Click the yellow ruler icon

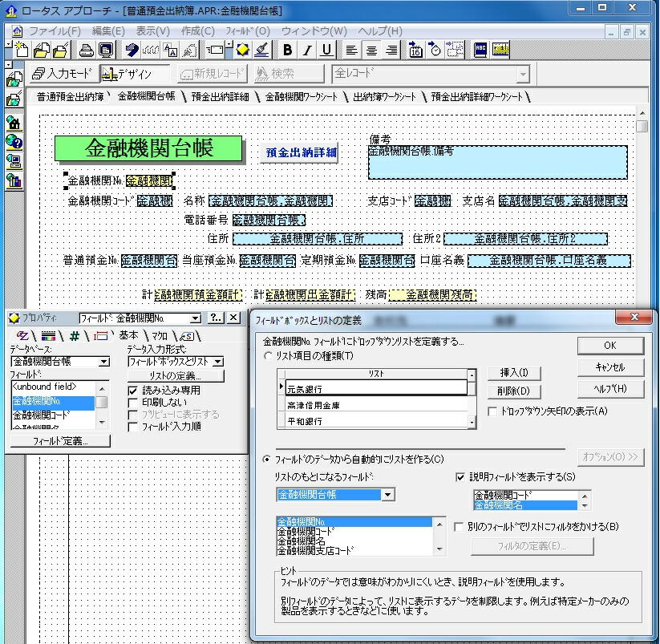point(500,50)
